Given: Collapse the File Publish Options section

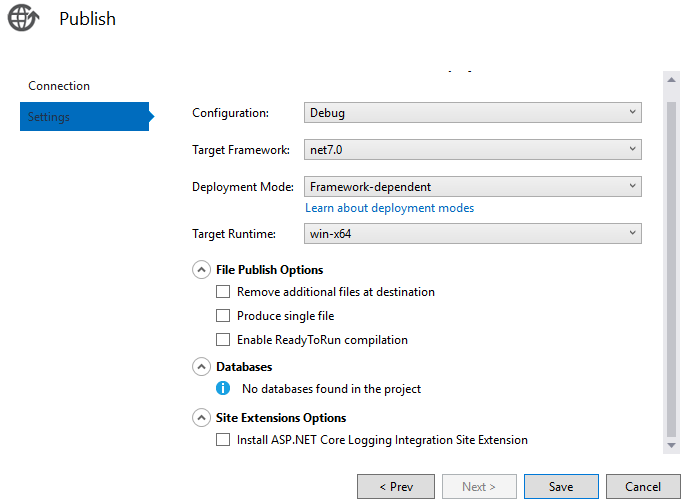Looking at the screenshot, I should [x=201, y=270].
